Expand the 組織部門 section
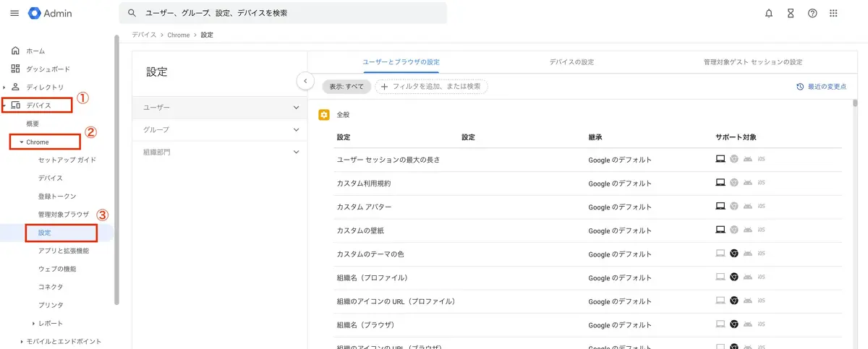 point(220,152)
